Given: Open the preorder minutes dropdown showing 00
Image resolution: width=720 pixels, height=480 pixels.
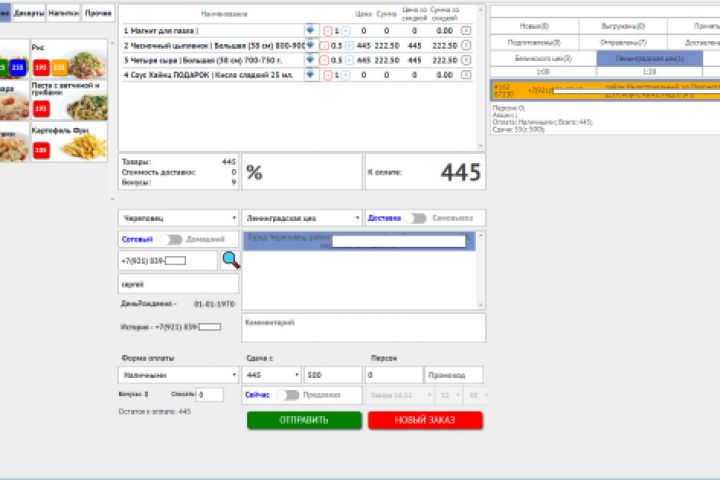Looking at the screenshot, I should 476,395.
